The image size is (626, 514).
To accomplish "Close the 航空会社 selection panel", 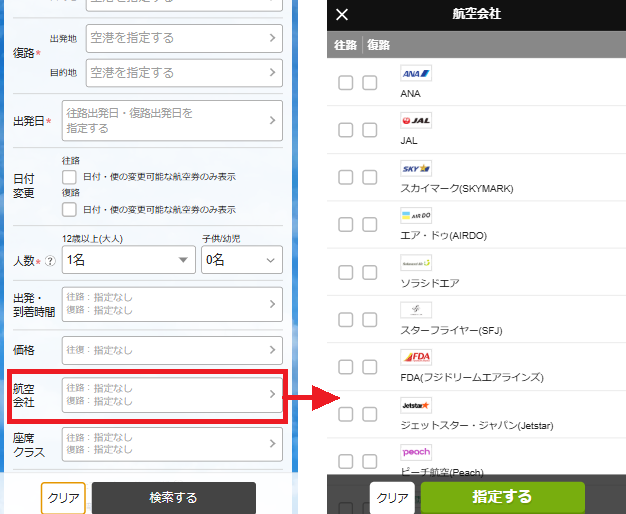I will point(342,14).
